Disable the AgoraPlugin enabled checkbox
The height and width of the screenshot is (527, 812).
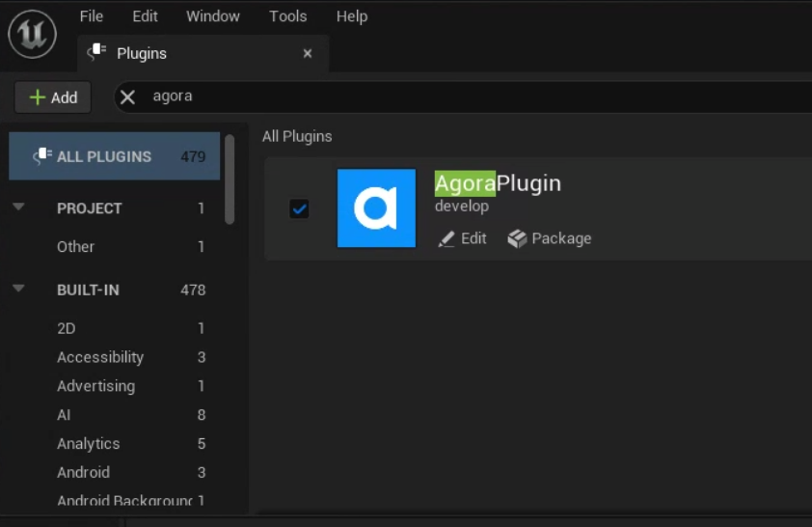click(299, 208)
